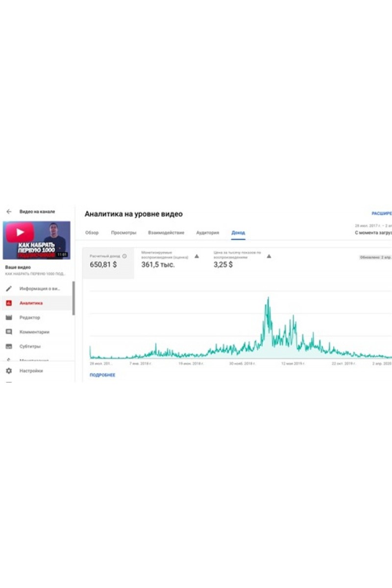392x588 pixels.
Task: Click the back arrow beside Видео на канале
Action: 9,212
